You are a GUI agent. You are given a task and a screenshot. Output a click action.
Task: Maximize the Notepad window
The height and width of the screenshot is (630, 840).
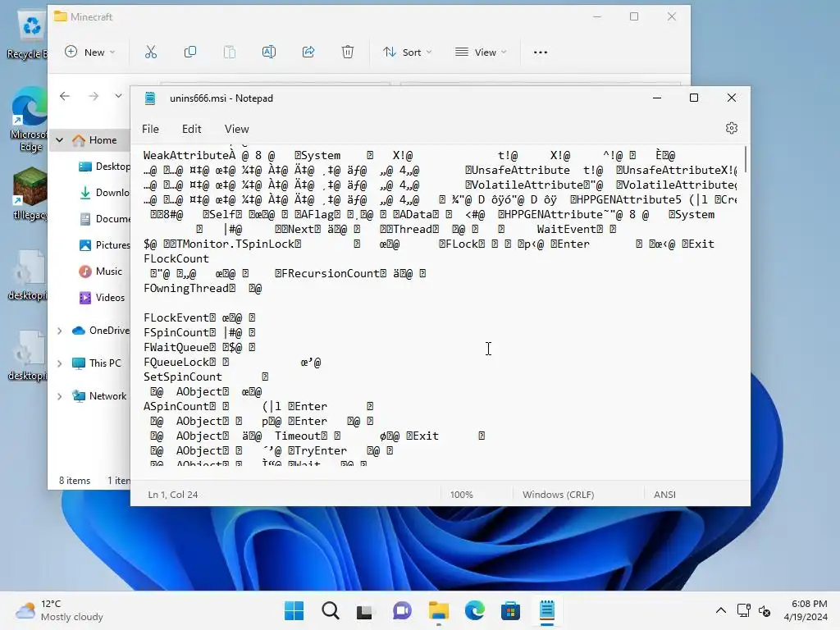point(694,98)
